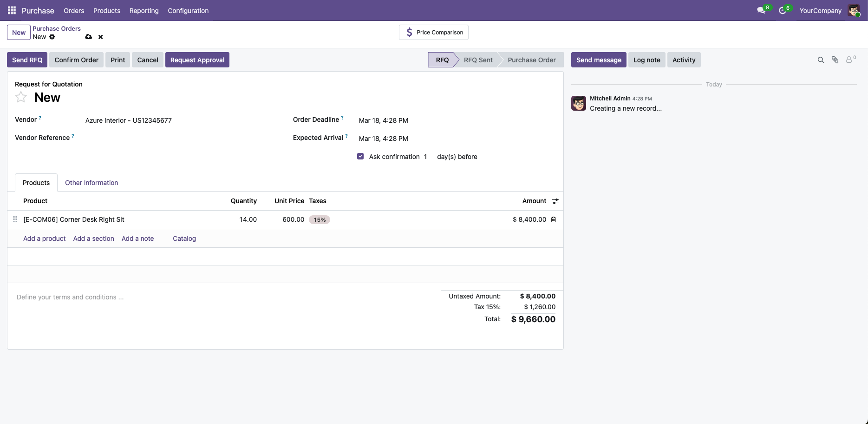Attach a file using the paperclip icon
The width and height of the screenshot is (868, 424).
(835, 60)
